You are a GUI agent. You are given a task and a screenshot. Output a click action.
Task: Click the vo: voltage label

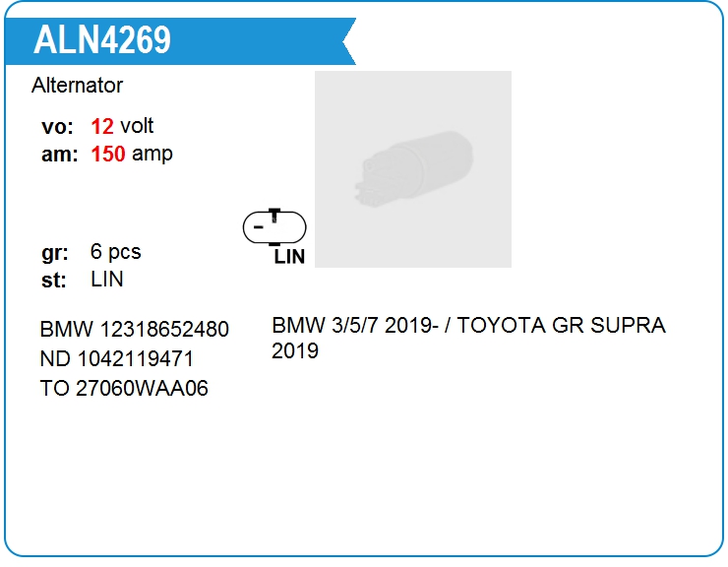pyautogui.click(x=58, y=126)
